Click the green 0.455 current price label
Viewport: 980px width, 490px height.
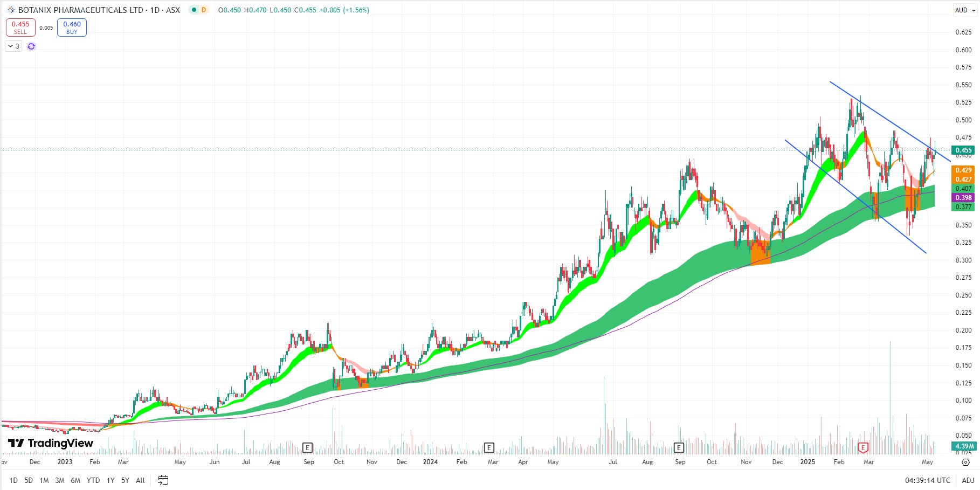coord(963,150)
